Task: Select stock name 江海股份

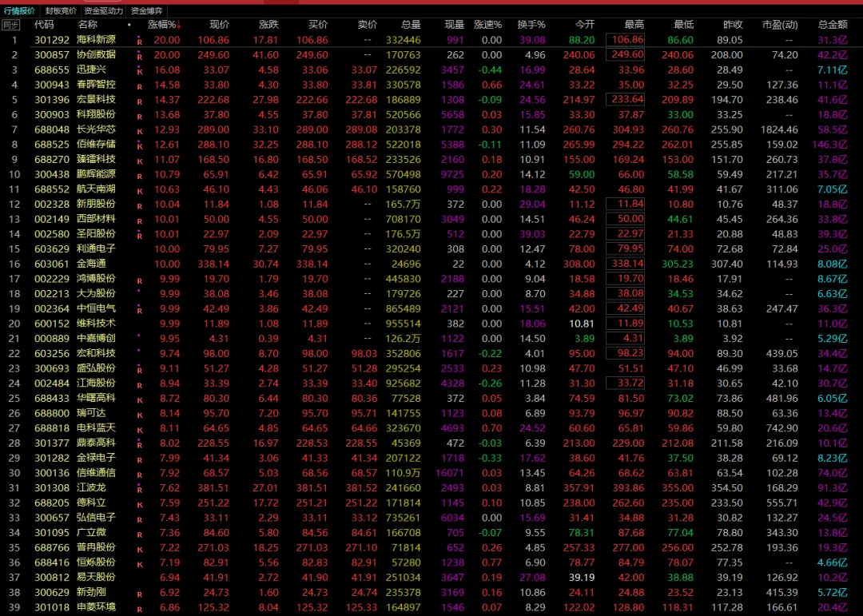Action: 97,383
